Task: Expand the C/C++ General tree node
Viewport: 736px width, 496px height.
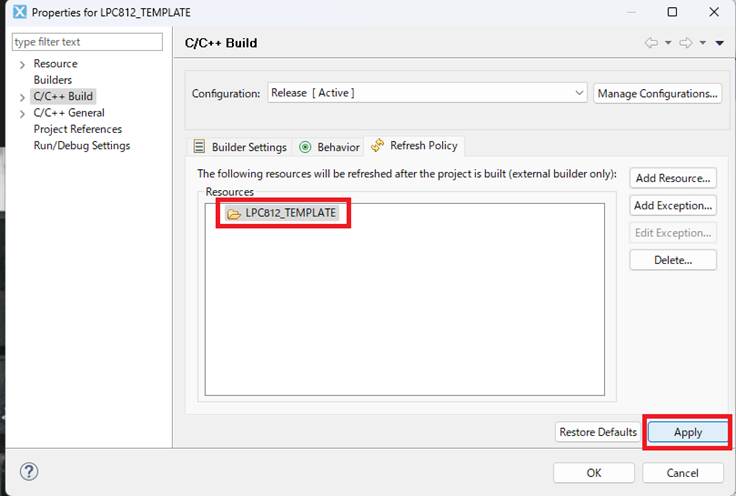Action: (22, 113)
